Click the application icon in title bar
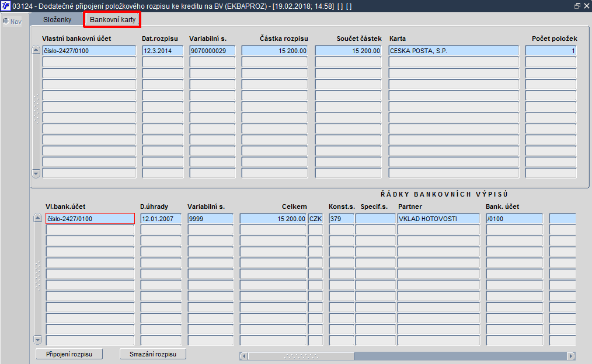Screen dimensions: 592x364 click(x=6, y=6)
